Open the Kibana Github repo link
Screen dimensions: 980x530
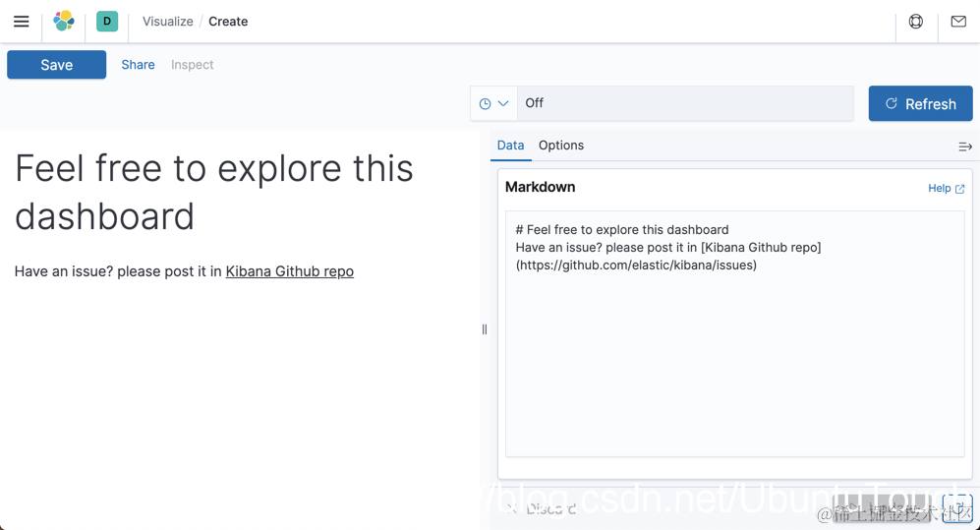click(289, 271)
